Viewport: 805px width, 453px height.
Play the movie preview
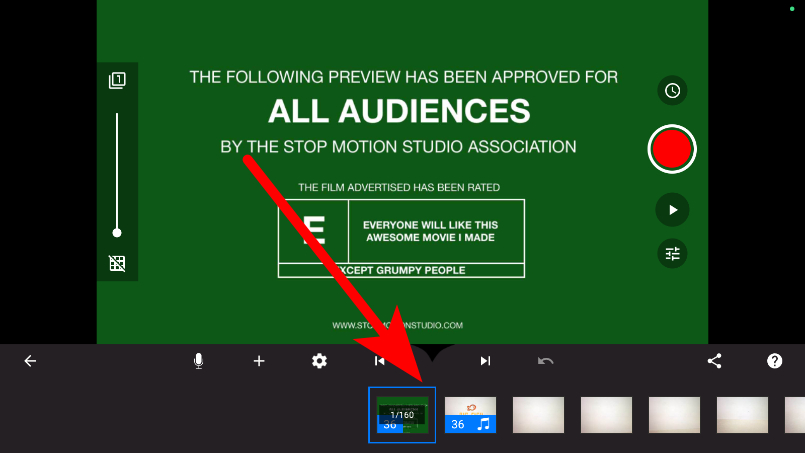click(x=672, y=210)
